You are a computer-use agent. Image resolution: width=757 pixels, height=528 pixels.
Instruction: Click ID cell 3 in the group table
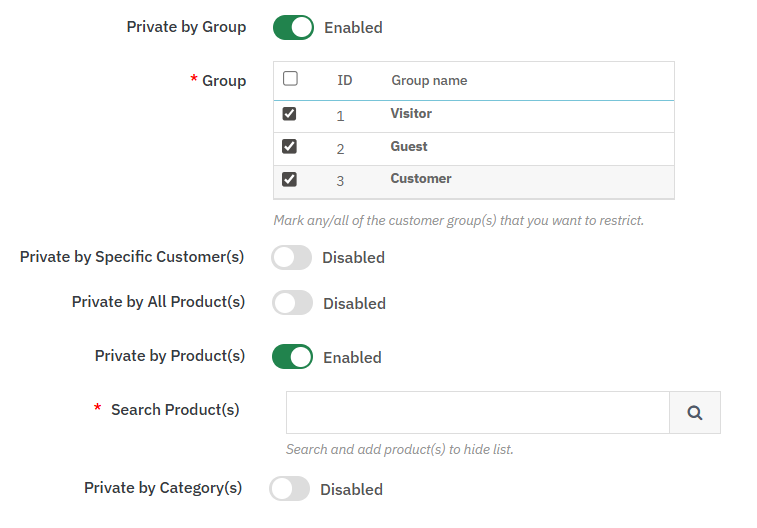340,181
